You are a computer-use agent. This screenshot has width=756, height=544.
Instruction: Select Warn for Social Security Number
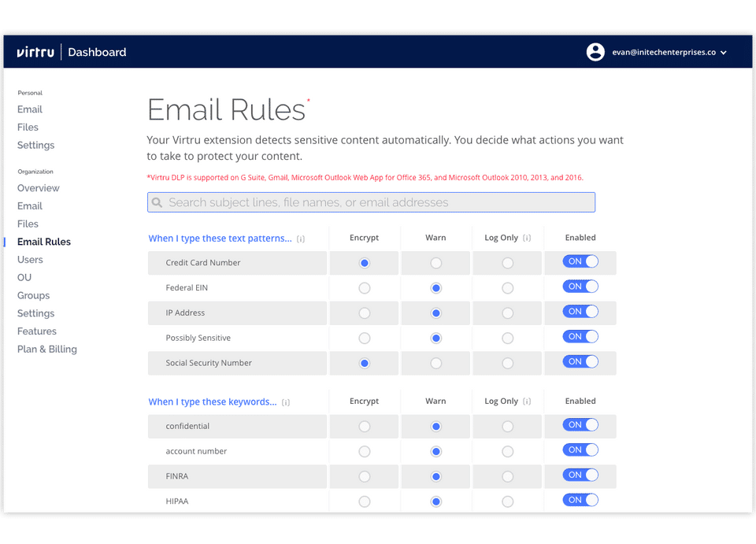coord(435,363)
